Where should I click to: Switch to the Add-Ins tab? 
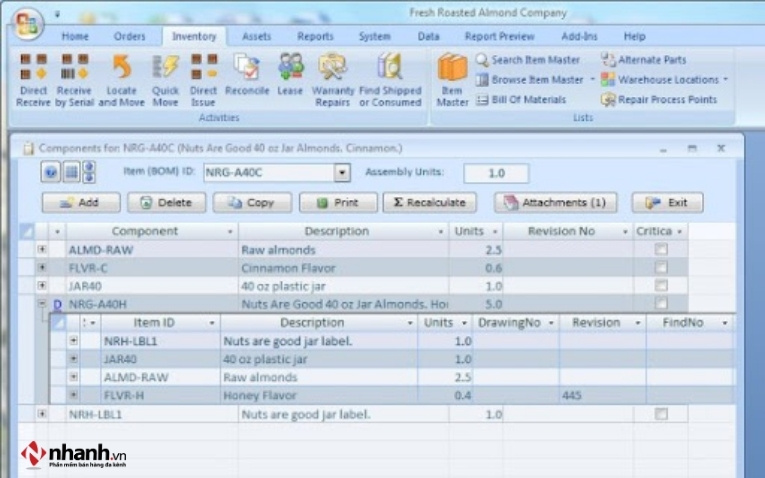coord(579,37)
